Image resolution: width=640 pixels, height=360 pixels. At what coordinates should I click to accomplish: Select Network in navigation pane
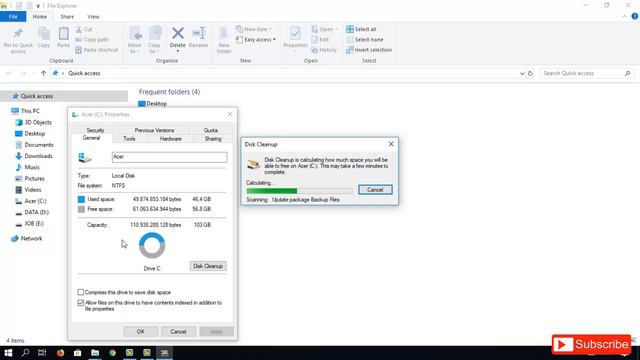tap(27, 239)
